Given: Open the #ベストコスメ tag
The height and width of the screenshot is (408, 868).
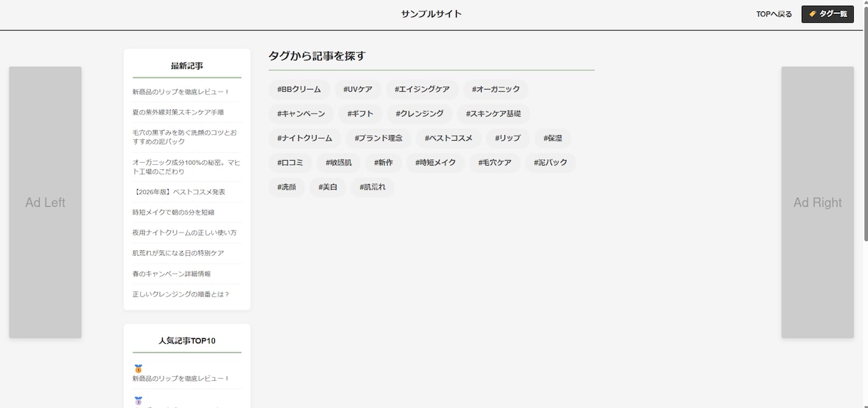Looking at the screenshot, I should (448, 139).
